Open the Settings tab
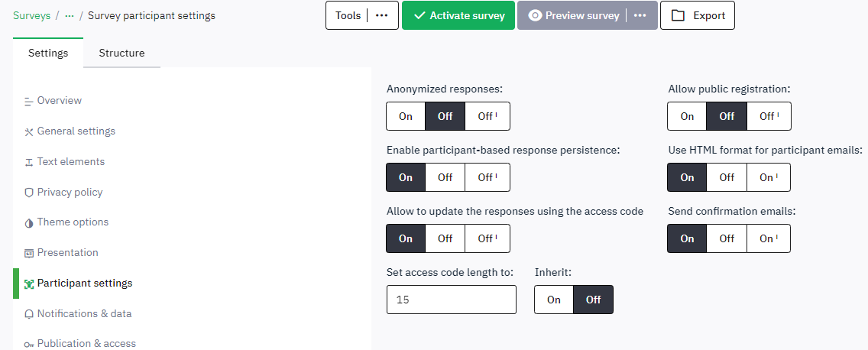 (x=48, y=53)
